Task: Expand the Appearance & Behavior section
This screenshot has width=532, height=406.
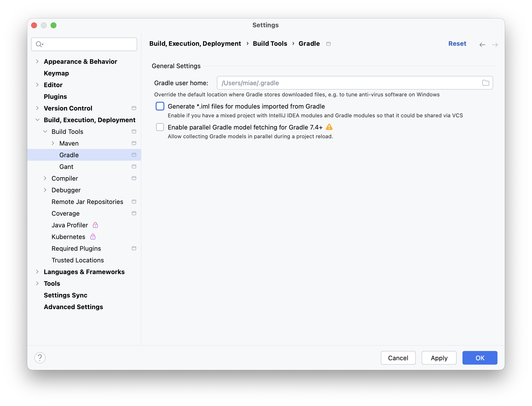Action: (x=37, y=61)
